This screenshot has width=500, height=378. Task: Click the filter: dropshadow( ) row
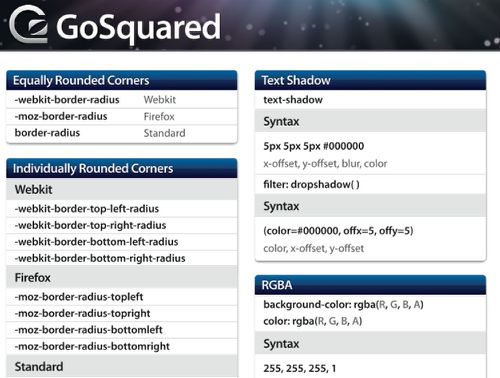(x=370, y=184)
